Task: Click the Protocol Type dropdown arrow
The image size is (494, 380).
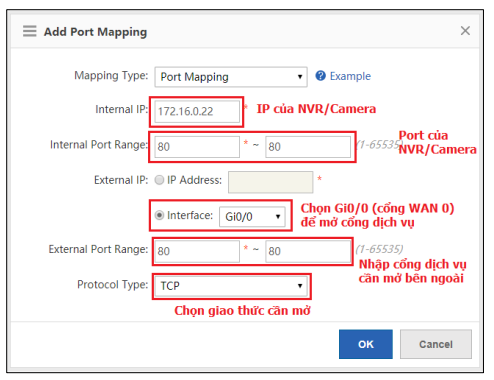Action: tap(300, 286)
